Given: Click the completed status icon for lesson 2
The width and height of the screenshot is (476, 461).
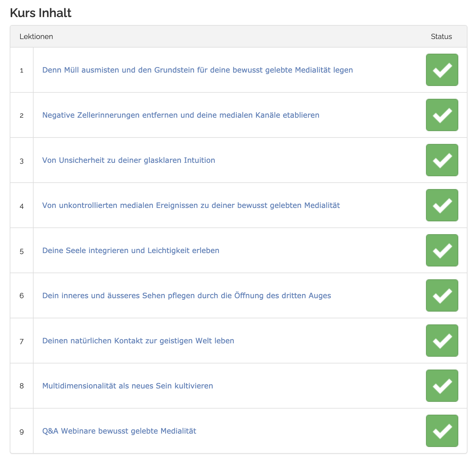Looking at the screenshot, I should click(x=442, y=115).
